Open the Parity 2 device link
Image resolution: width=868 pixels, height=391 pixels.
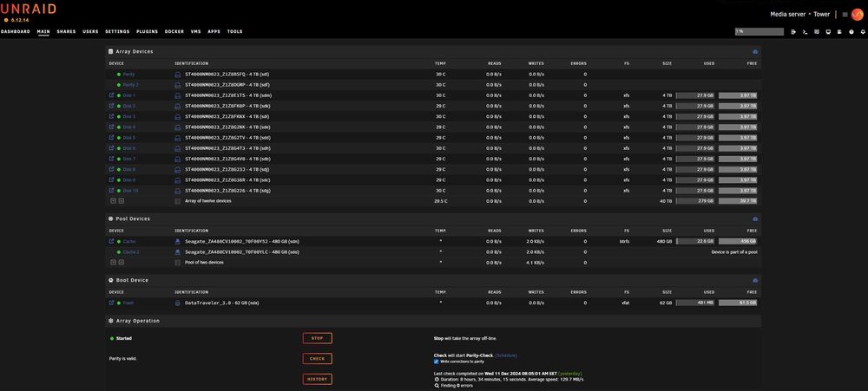(131, 85)
